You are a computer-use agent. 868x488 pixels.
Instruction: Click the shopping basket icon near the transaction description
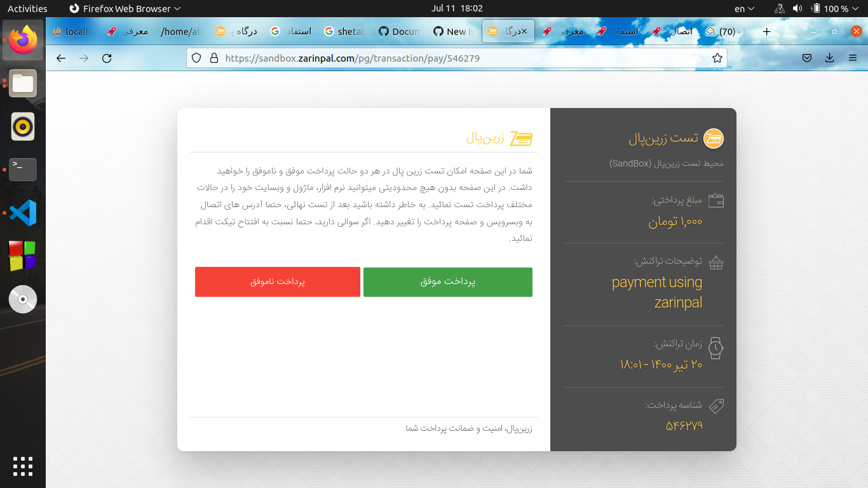click(716, 262)
